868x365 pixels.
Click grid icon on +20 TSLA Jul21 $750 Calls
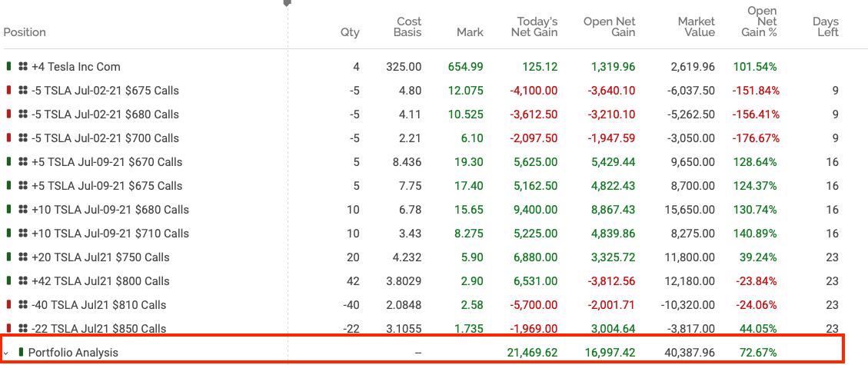pos(23,257)
